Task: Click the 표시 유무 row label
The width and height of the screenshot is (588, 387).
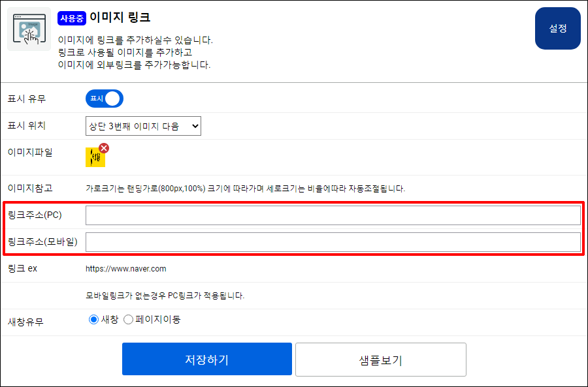Action: click(26, 99)
